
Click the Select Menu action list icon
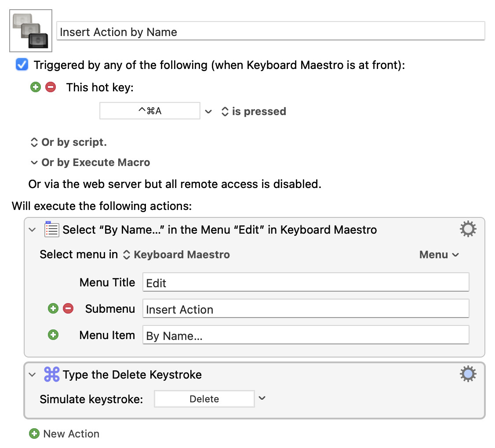[x=51, y=229]
